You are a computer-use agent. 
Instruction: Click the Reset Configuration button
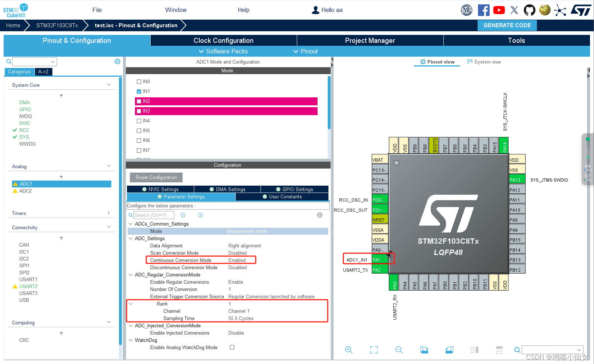(156, 177)
